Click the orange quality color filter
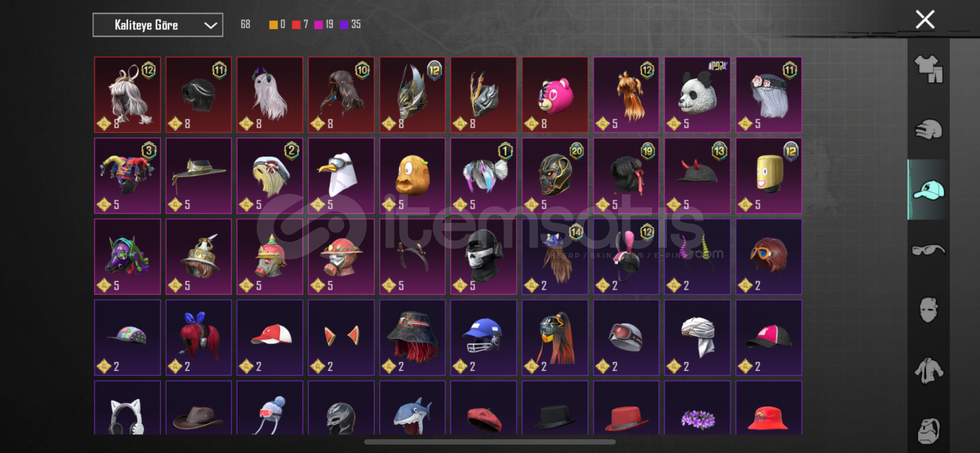Screen dimensions: 980x453 273,25
